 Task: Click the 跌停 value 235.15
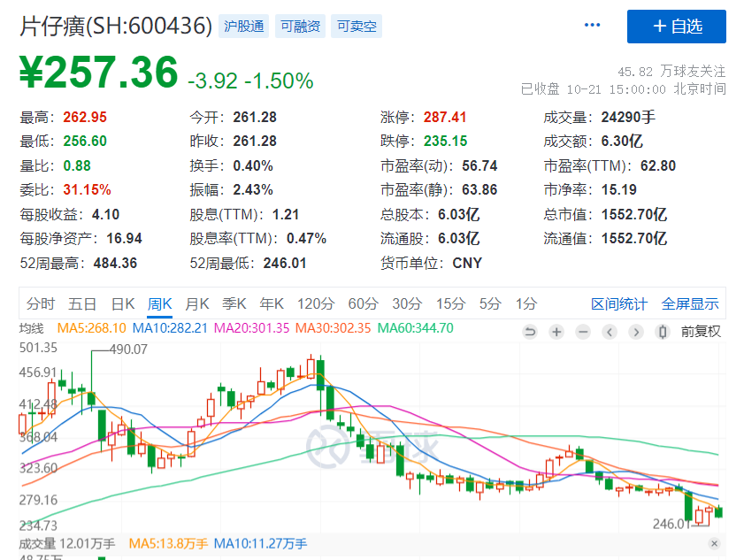coord(446,141)
